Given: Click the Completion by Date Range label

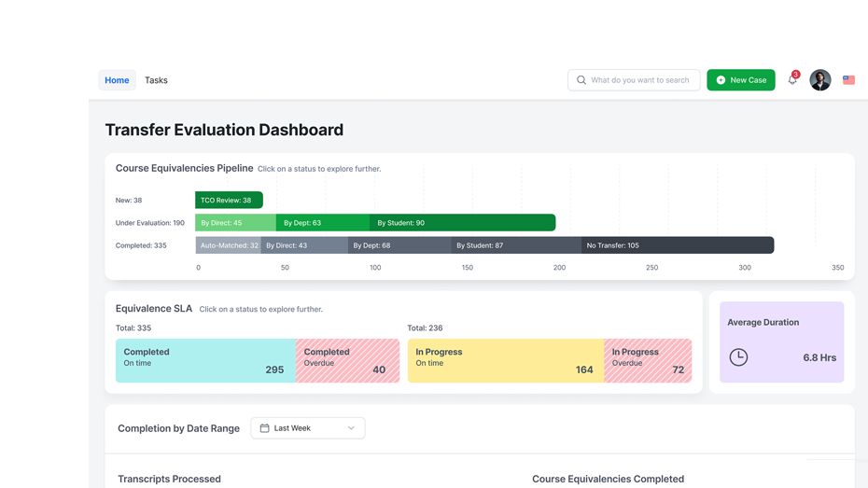Looking at the screenshot, I should [x=179, y=428].
